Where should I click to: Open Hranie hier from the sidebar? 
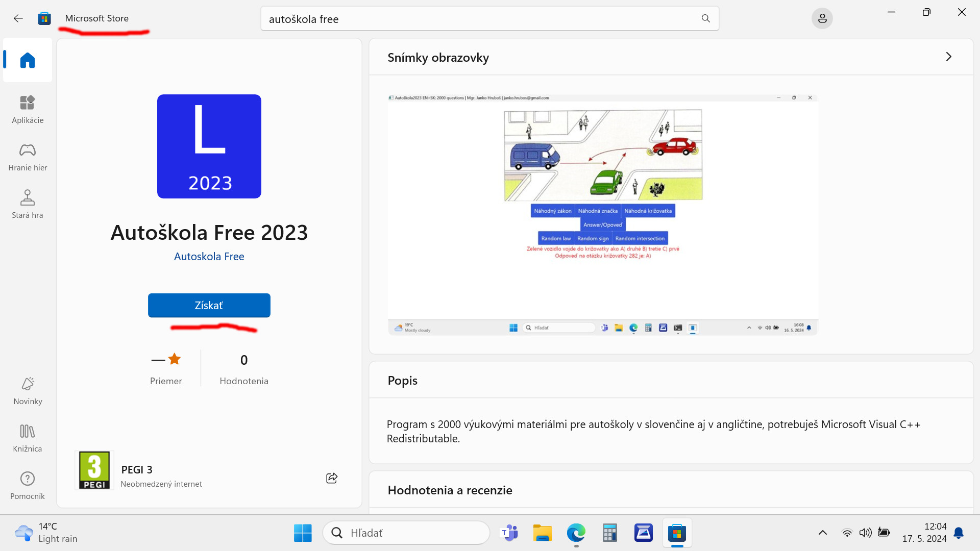[x=27, y=156]
